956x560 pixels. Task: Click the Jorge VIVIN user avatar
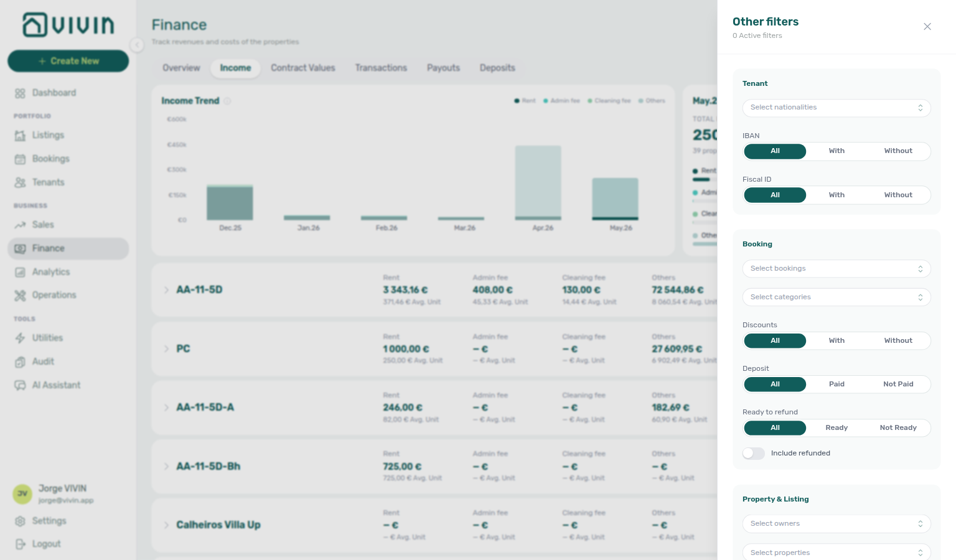(x=22, y=494)
